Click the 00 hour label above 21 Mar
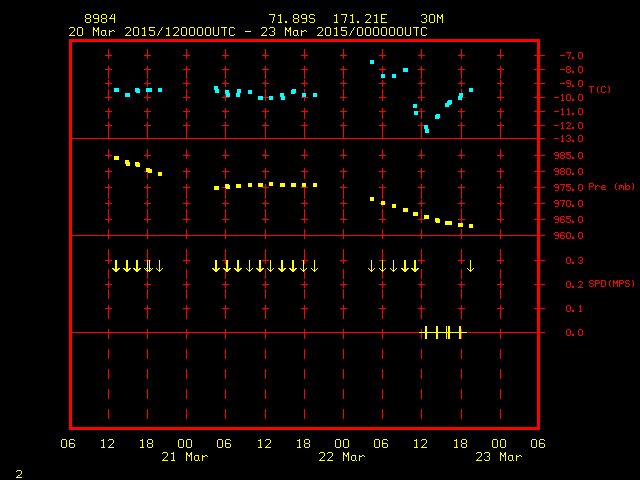This screenshot has width=640, height=480. click(185, 443)
